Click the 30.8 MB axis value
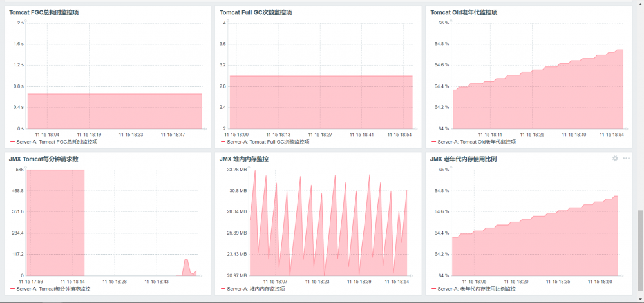 click(238, 191)
